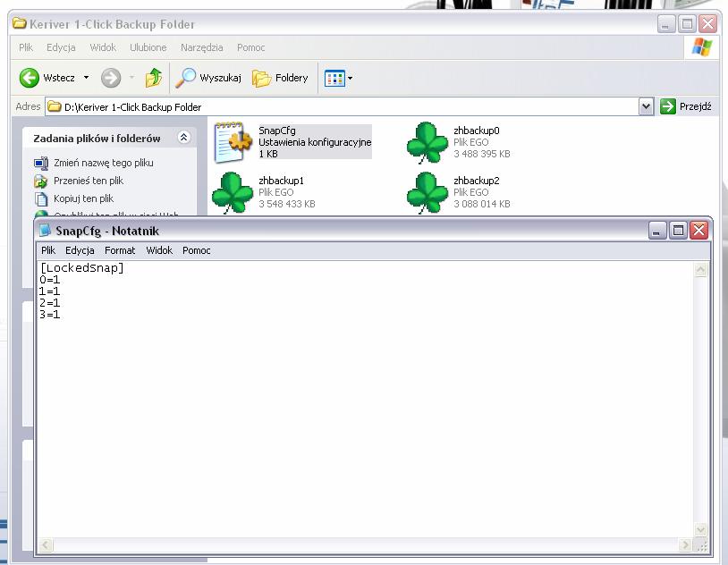Click the copy file icon in tasks panel

pyautogui.click(x=41, y=198)
